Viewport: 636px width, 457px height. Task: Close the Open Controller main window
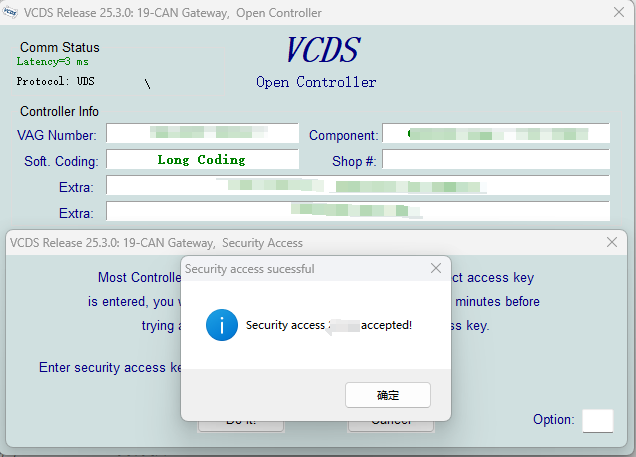pyautogui.click(x=619, y=13)
